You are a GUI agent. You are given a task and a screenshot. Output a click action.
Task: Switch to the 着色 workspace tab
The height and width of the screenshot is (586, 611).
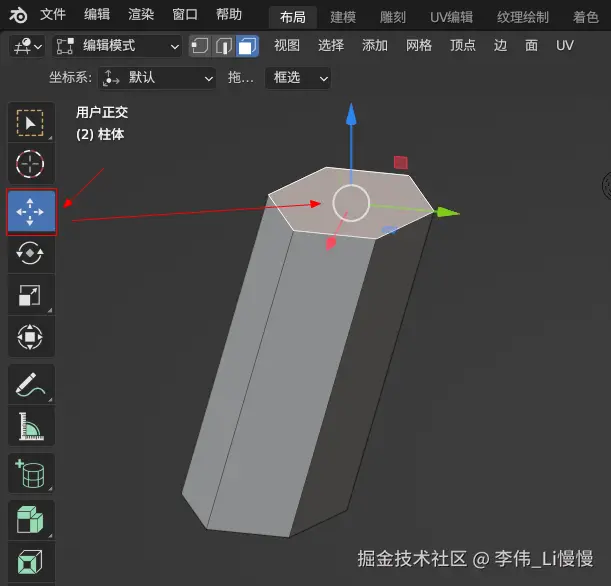pyautogui.click(x=585, y=17)
